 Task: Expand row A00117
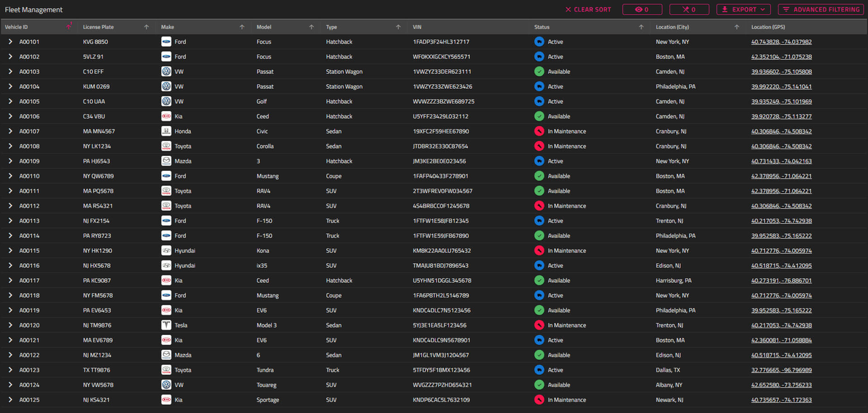click(x=10, y=280)
